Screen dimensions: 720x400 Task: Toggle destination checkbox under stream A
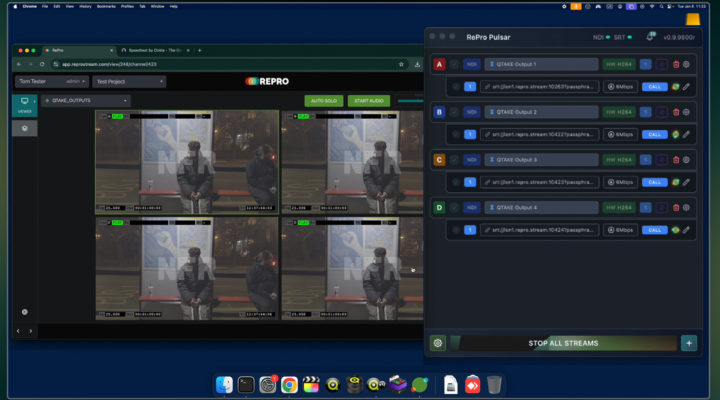coord(456,87)
